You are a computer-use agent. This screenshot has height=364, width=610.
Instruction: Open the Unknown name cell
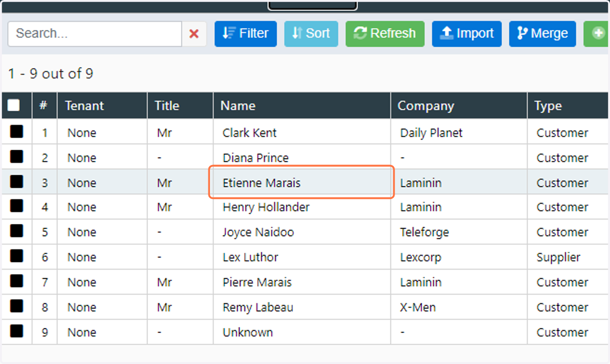tap(302, 332)
